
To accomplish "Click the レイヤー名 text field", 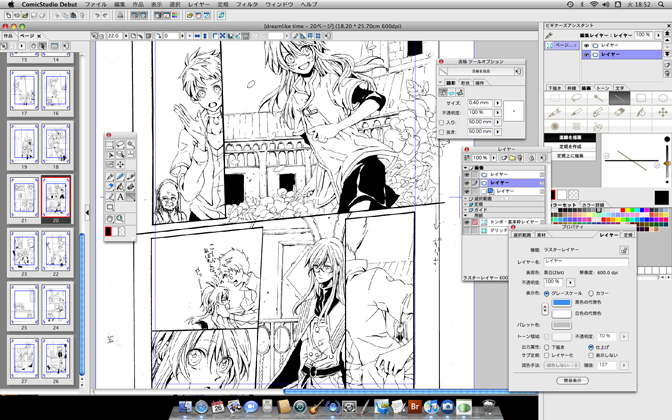I will pos(586,261).
